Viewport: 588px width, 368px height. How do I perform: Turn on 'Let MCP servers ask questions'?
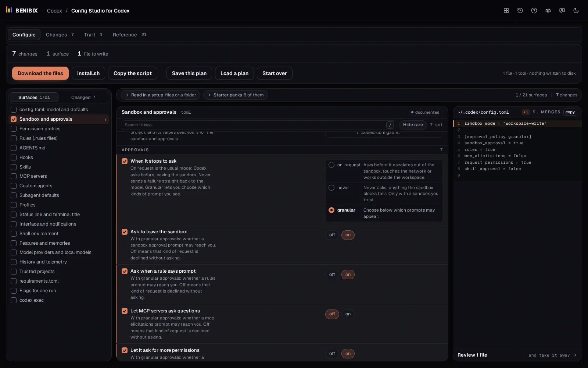tap(348, 314)
